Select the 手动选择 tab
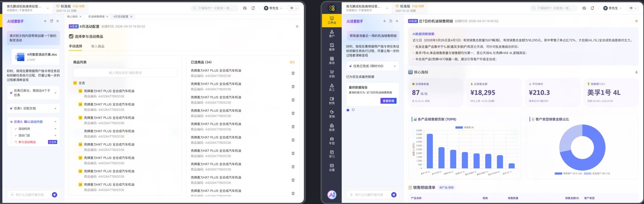The width and height of the screenshot is (644, 204). click(75, 46)
